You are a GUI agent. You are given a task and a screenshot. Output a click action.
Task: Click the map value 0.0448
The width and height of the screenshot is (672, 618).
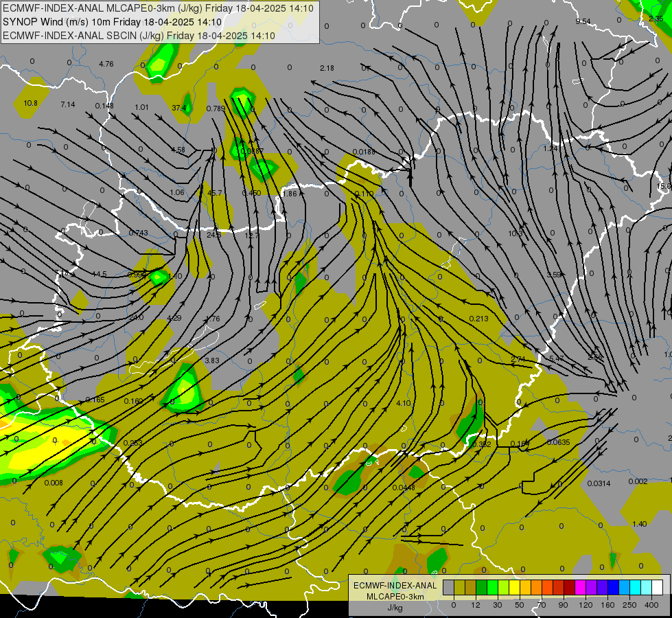pyautogui.click(x=404, y=488)
